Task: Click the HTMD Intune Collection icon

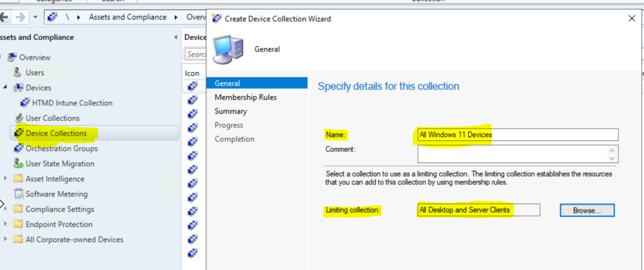Action: pos(25,103)
